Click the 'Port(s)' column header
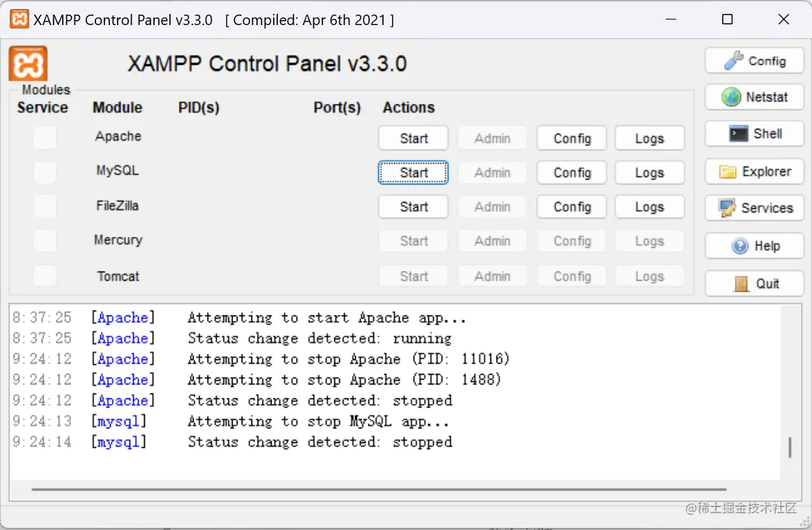This screenshot has height=530, width=812. coord(337,107)
